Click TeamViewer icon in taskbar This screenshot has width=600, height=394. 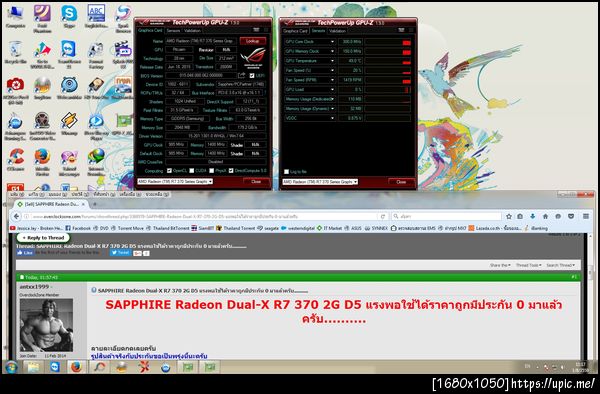coord(55,367)
